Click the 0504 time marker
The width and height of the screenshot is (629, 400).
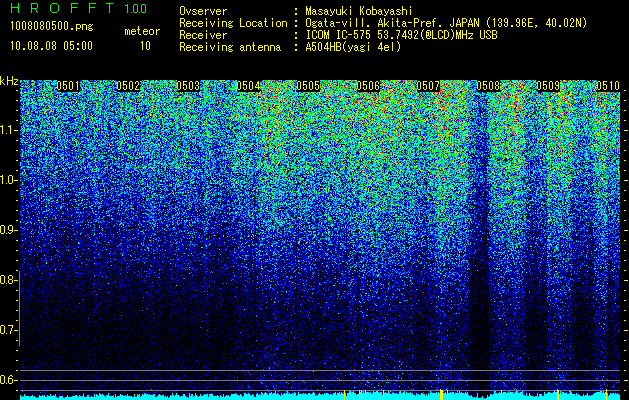pyautogui.click(x=248, y=86)
